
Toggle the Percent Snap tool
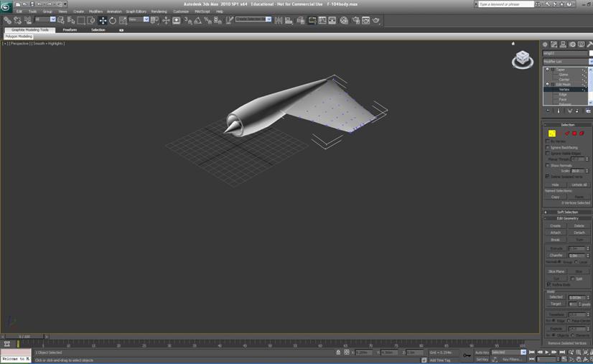207,20
